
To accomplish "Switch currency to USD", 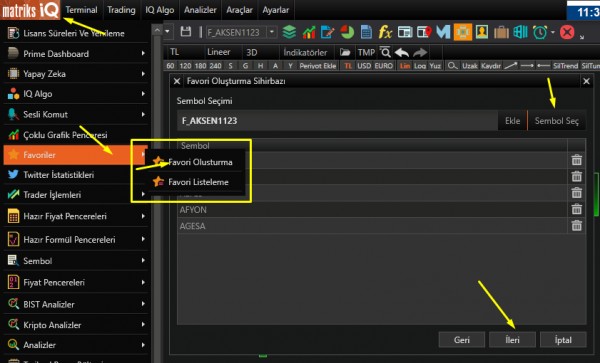I will 364,66.
